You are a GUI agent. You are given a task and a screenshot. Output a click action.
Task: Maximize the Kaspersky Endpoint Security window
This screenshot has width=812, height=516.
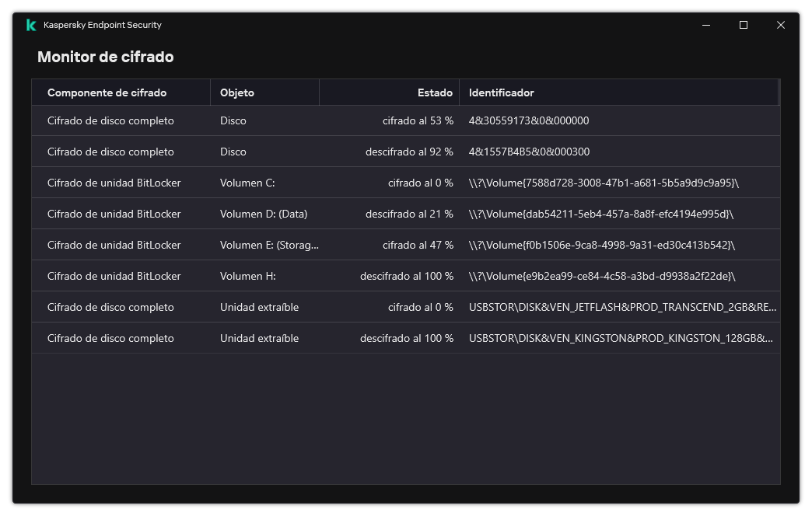click(744, 25)
